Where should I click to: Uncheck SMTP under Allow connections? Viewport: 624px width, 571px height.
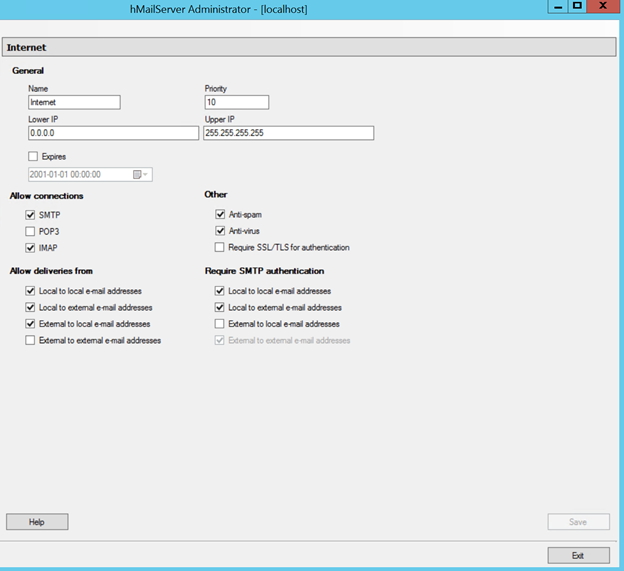(30, 215)
